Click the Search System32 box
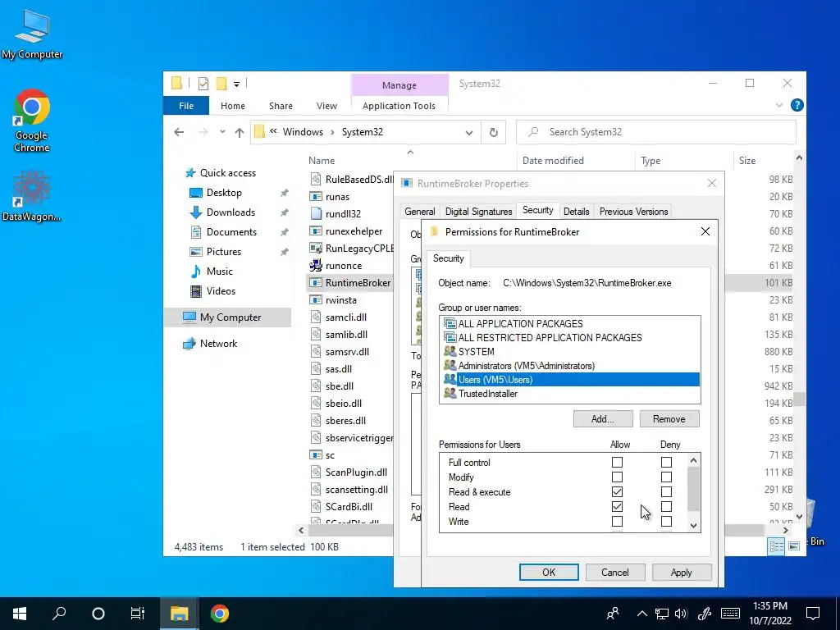 click(655, 132)
